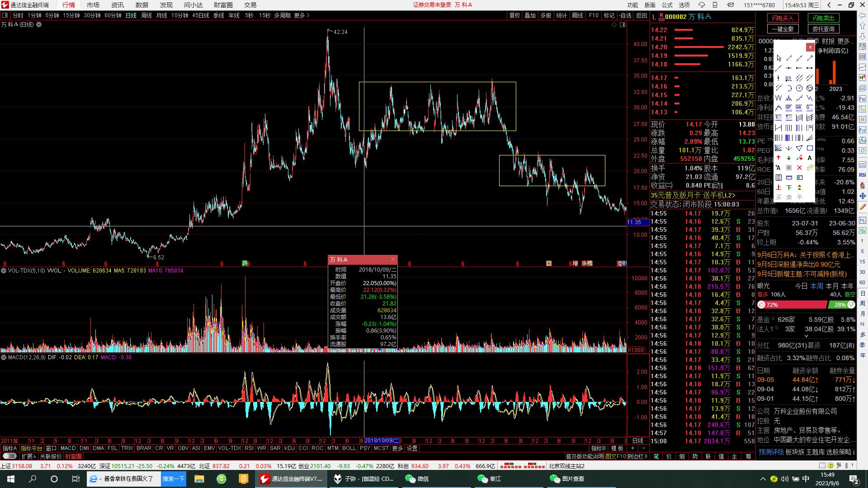Click the 一键全撤 button
868x488 pixels.
[x=783, y=29]
